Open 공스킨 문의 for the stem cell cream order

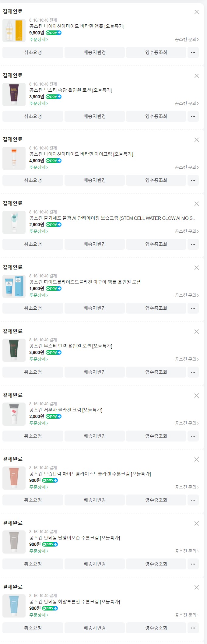pyautogui.click(x=187, y=231)
